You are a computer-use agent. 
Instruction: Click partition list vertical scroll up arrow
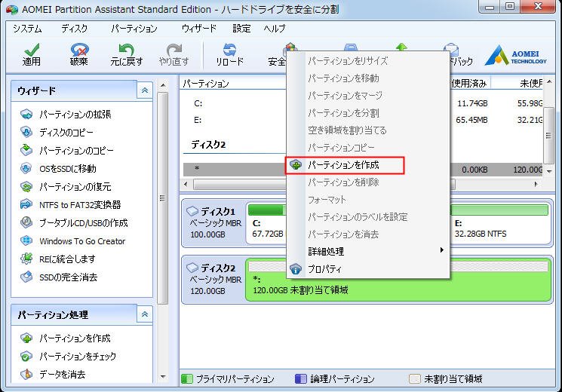[x=549, y=82]
